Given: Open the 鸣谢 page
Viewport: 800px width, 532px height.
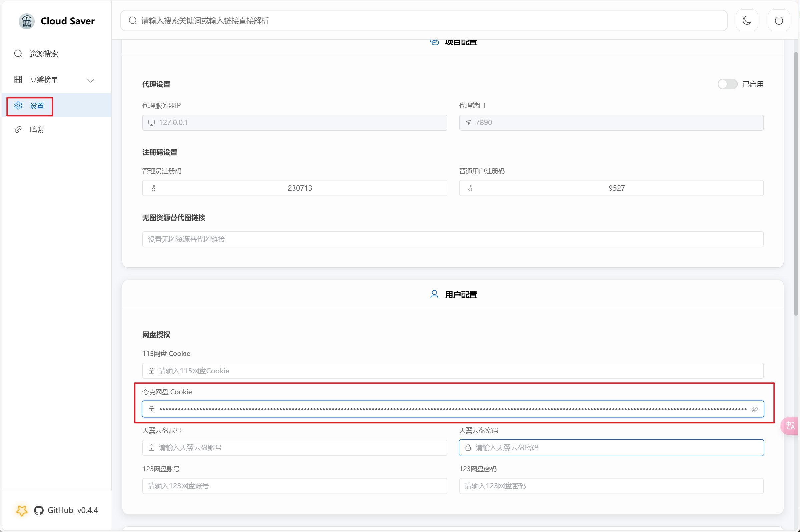Looking at the screenshot, I should [x=37, y=130].
